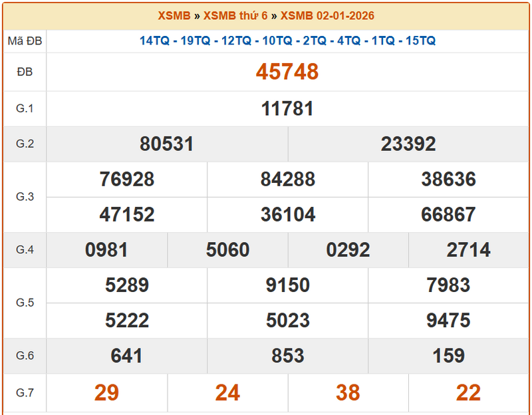532x415 pixels.
Task: Open the XSMB thứ 6 link
Action: click(236, 16)
